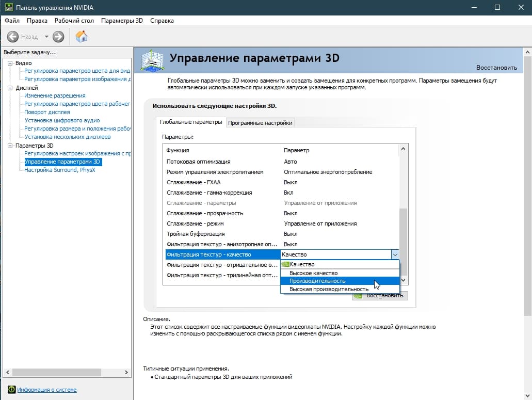
Task: Choose Высокая производительность option
Action: (x=340, y=289)
